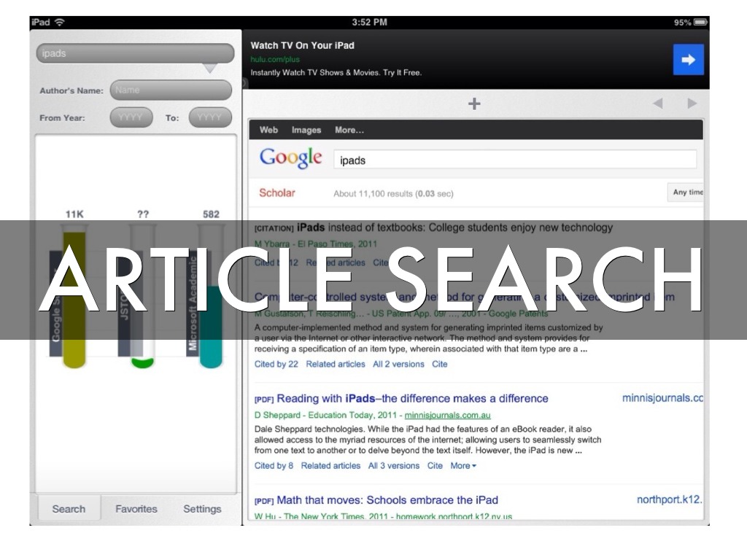747x560 pixels.
Task: Click the From Year YYYY field
Action: [131, 117]
